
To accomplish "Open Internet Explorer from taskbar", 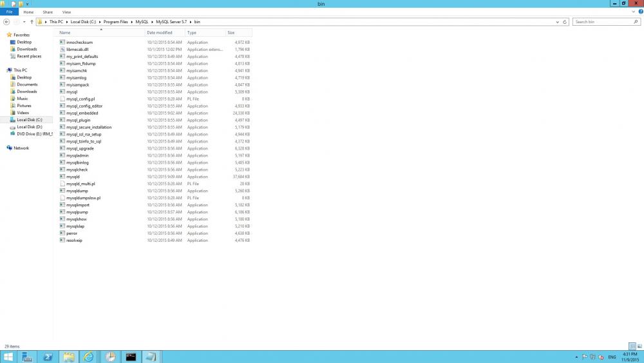I will pyautogui.click(x=88, y=357).
